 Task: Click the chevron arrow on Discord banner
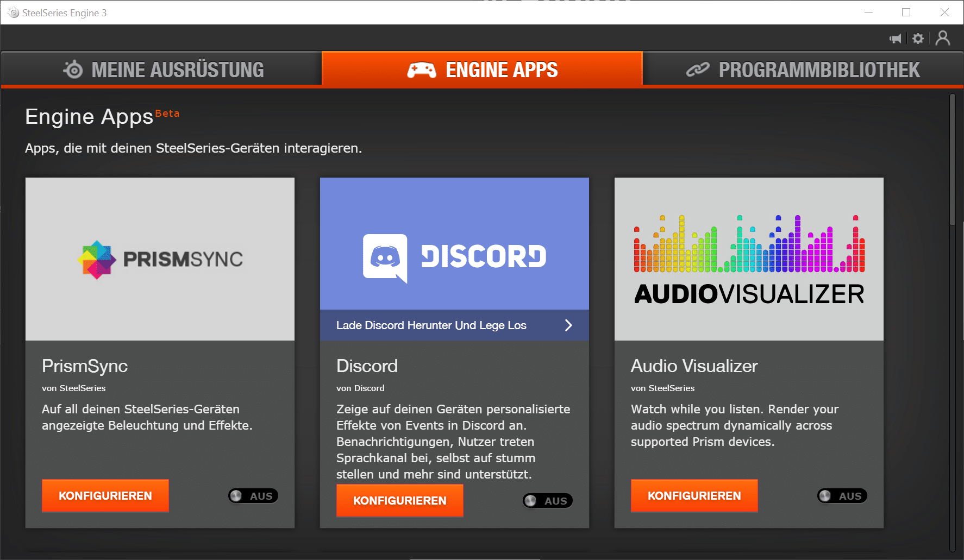568,325
